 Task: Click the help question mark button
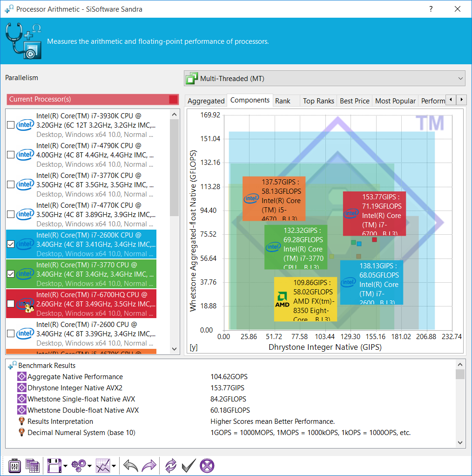431,9
